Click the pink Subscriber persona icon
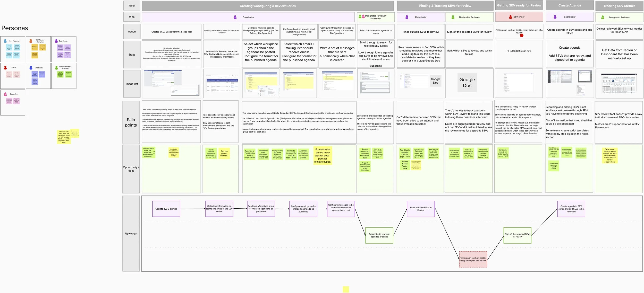644x293 pixels. click(5, 94)
